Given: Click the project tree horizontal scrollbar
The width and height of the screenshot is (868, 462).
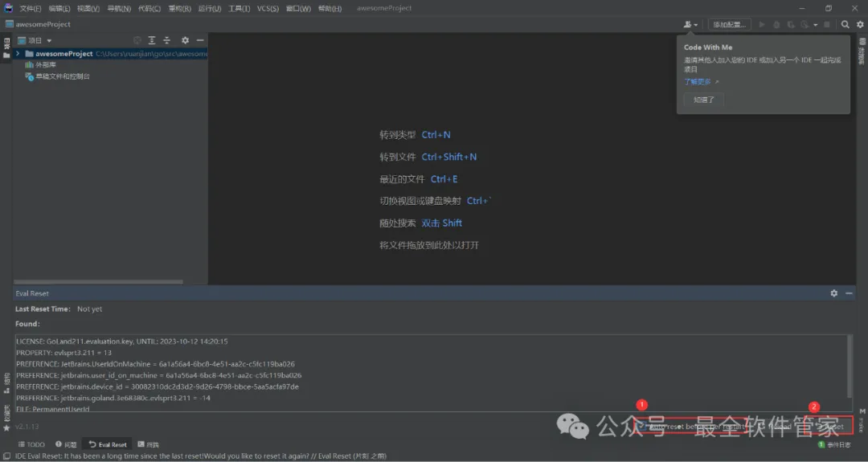Looking at the screenshot, I should [98, 282].
